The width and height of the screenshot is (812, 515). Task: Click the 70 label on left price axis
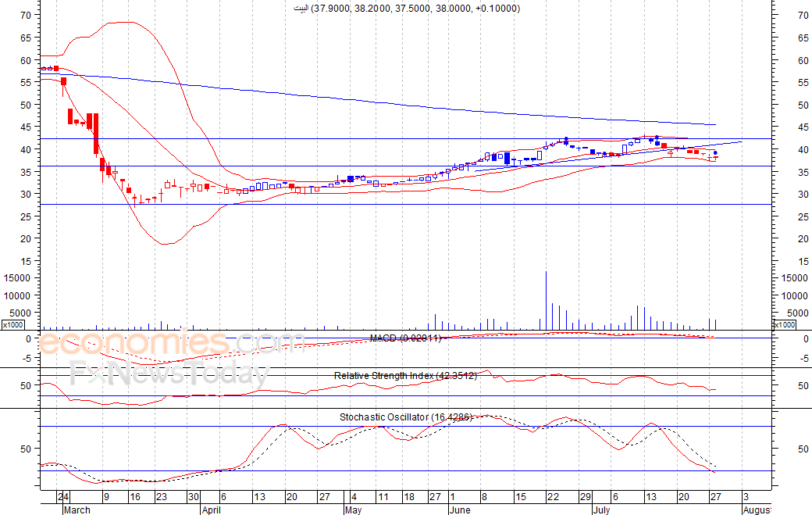tap(25, 15)
